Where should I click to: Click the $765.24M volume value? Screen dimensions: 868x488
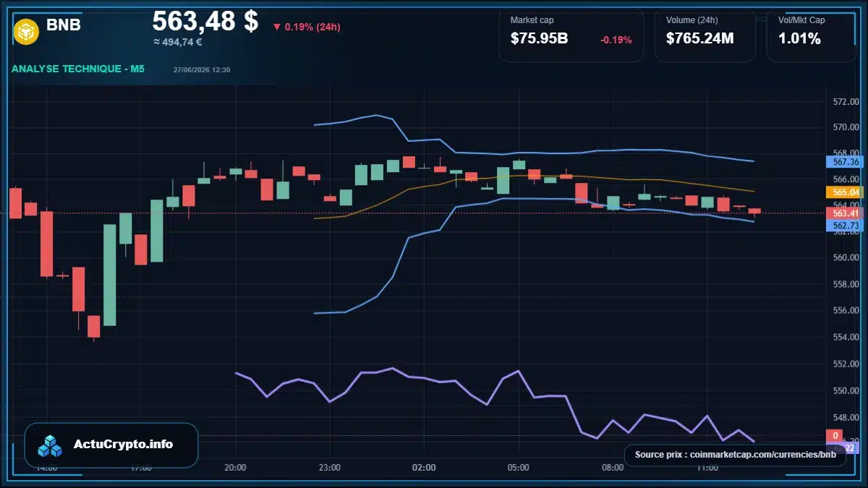point(700,39)
